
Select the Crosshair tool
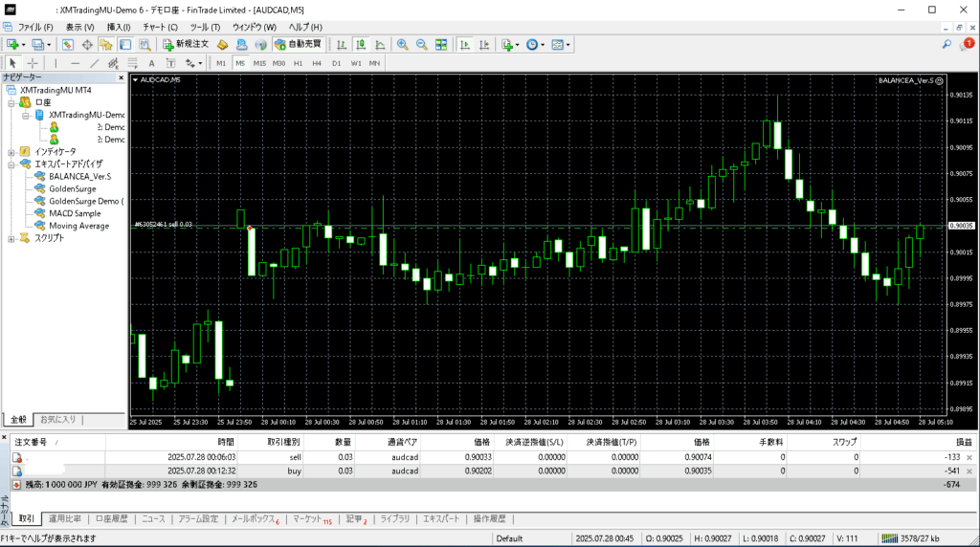(x=33, y=63)
